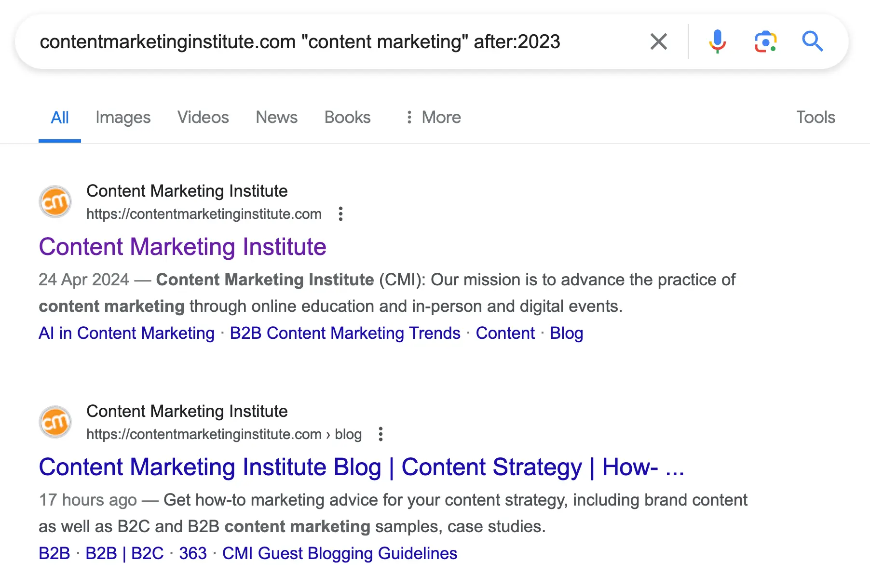Clear the search query with X icon
This screenshot has width=870, height=588.
(x=658, y=41)
